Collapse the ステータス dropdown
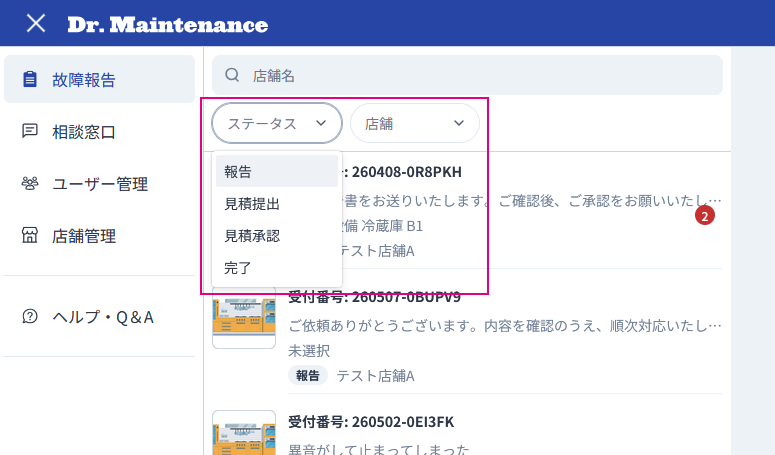The height and width of the screenshot is (455, 775). coord(277,124)
